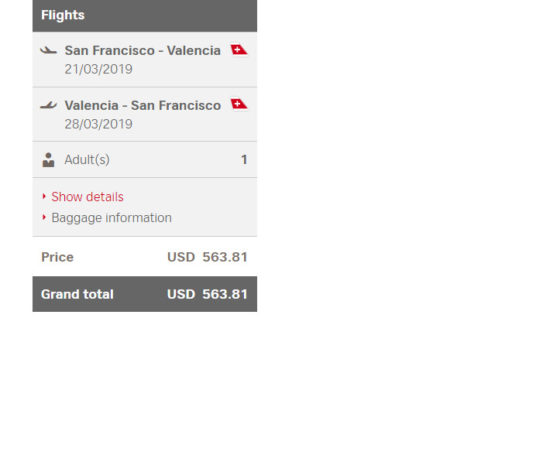Click the Price amount USD 563.81
Viewport: 550px width, 455px height.
tap(207, 257)
